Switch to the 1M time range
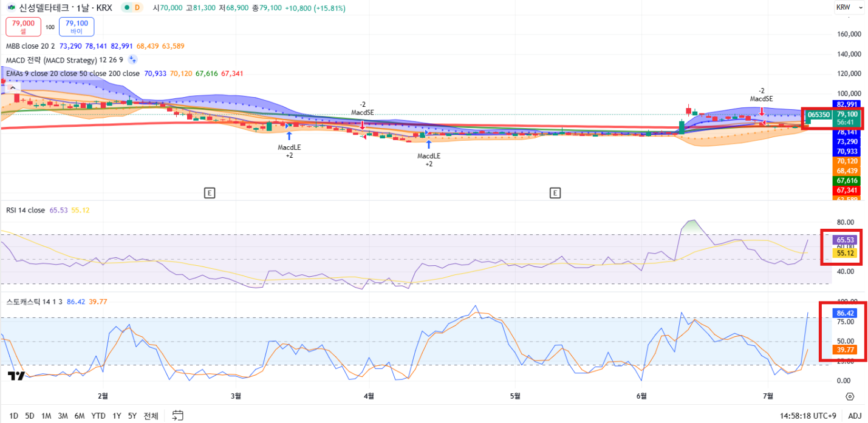 (x=46, y=416)
